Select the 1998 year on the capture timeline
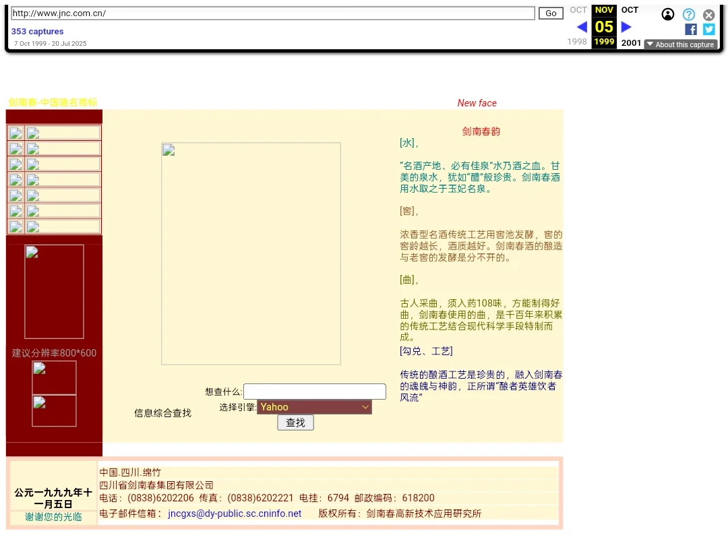 (577, 42)
